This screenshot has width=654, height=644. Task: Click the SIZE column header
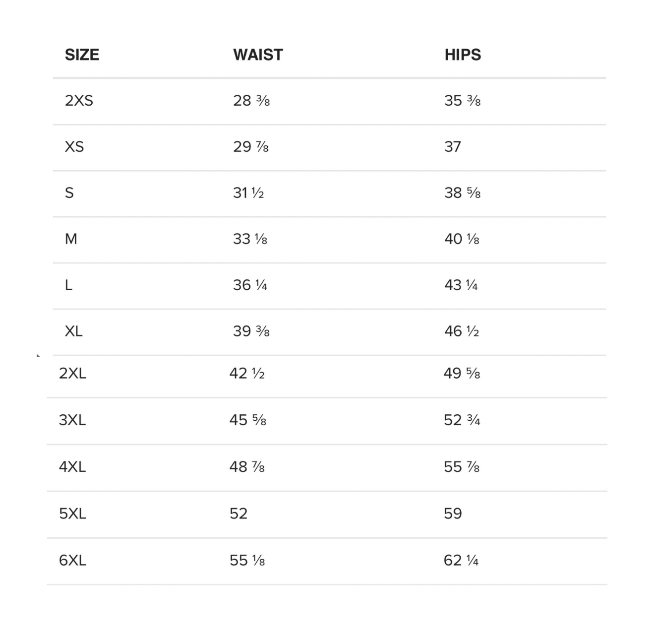tap(82, 55)
